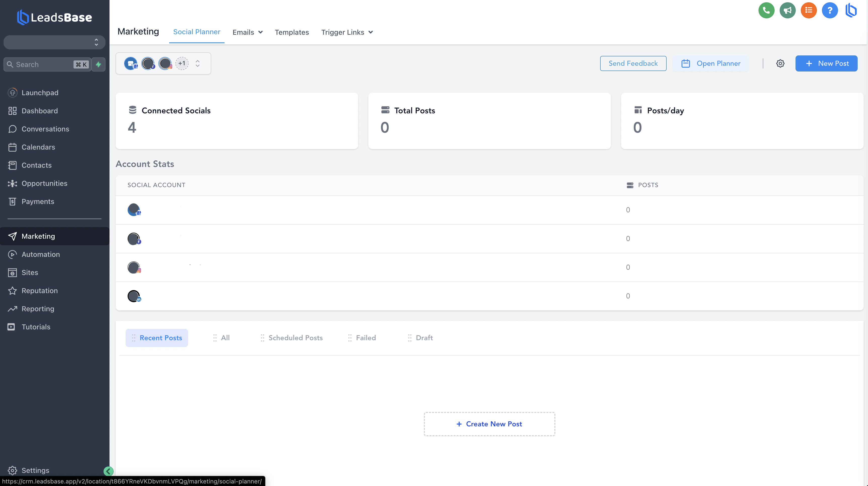Open the orange task list icon

pyautogui.click(x=809, y=10)
